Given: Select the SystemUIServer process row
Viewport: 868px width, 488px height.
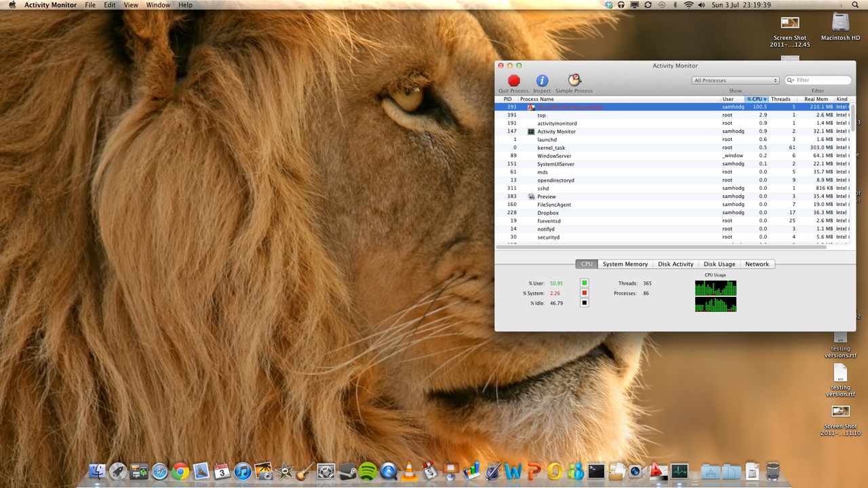Looking at the screenshot, I should pos(672,164).
